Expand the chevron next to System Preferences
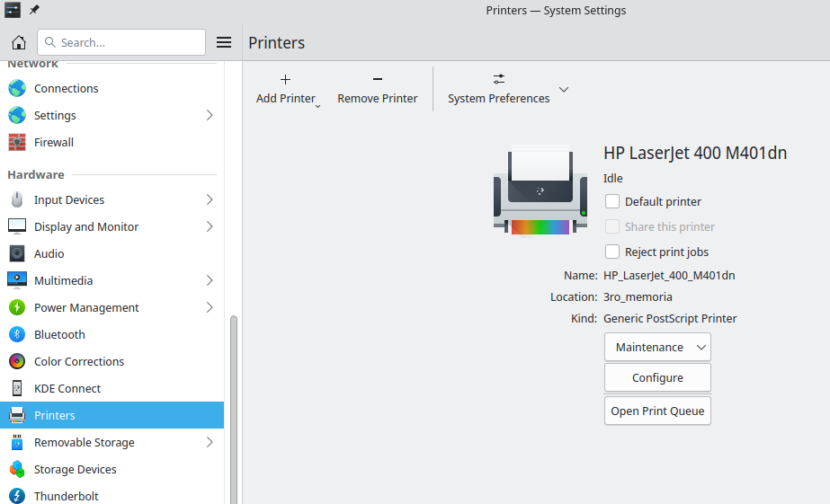The height and width of the screenshot is (504, 830). coord(564,90)
